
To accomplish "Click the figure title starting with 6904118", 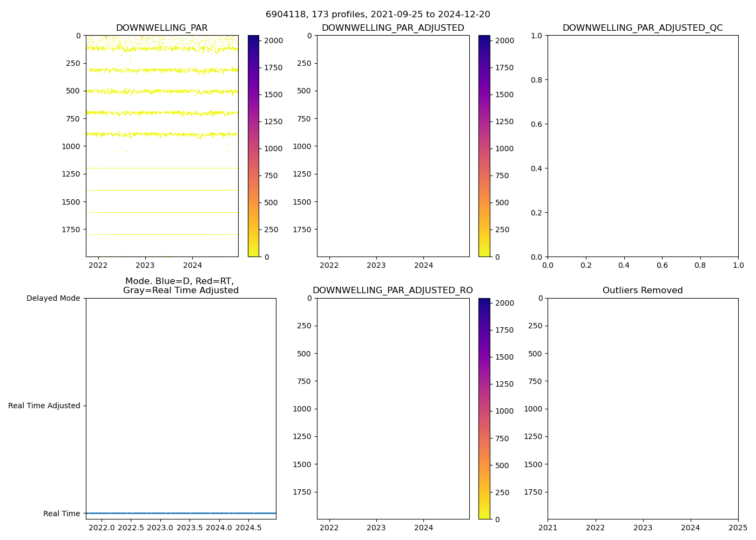I will click(x=377, y=15).
